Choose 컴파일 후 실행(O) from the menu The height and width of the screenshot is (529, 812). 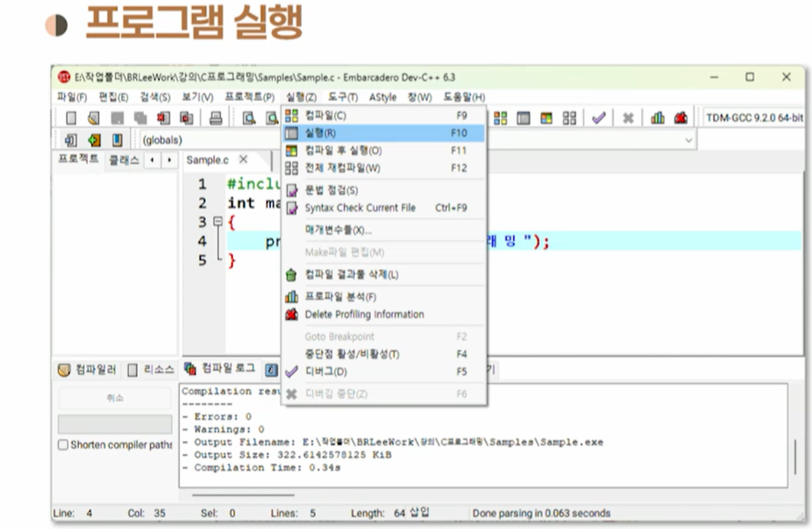384,151
